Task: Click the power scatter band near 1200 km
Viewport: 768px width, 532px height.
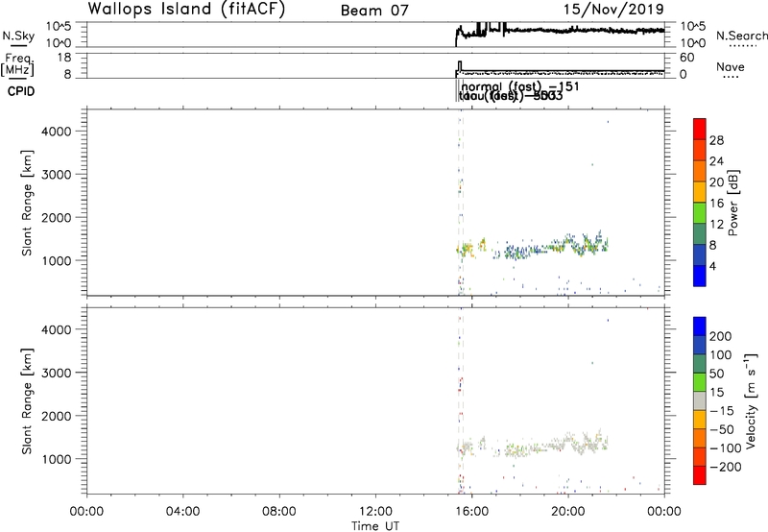Action: point(534,247)
